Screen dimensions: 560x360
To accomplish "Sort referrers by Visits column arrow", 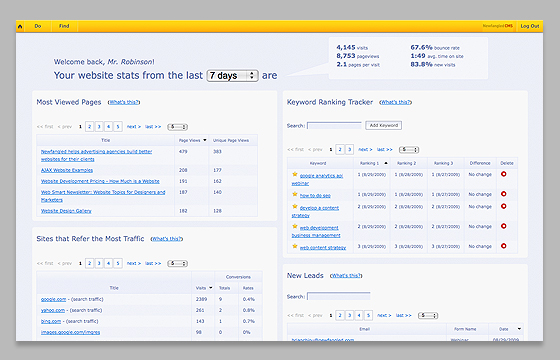I will 211,288.
